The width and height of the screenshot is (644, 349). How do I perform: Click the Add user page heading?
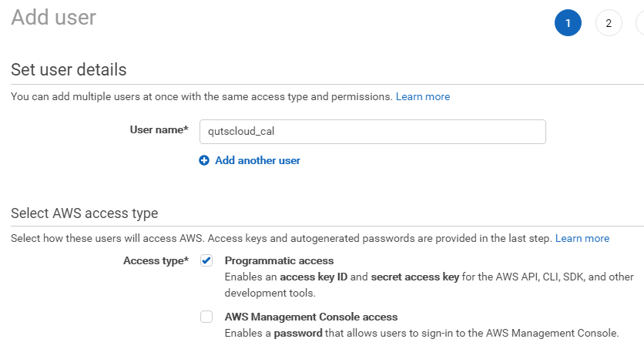click(53, 17)
